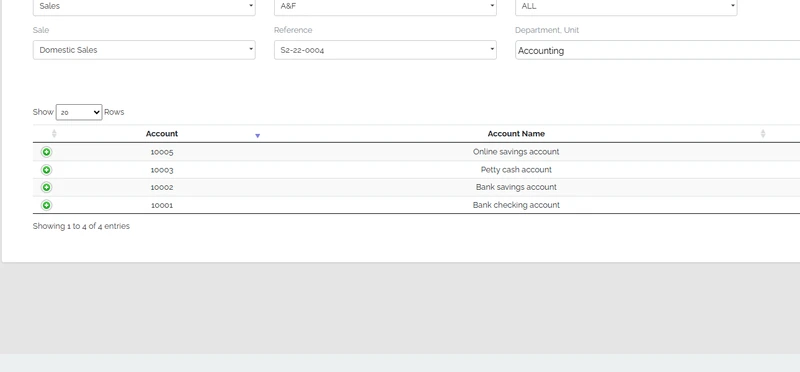
Task: Click Bank checking account name
Action: (x=516, y=205)
